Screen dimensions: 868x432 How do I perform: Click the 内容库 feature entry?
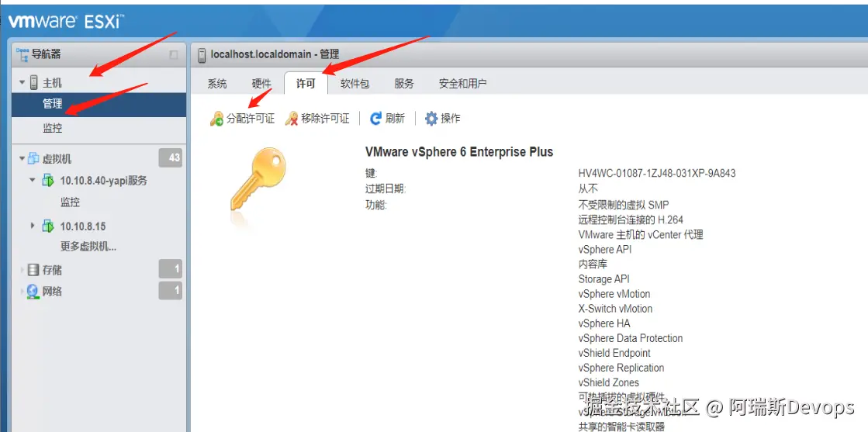[593, 264]
